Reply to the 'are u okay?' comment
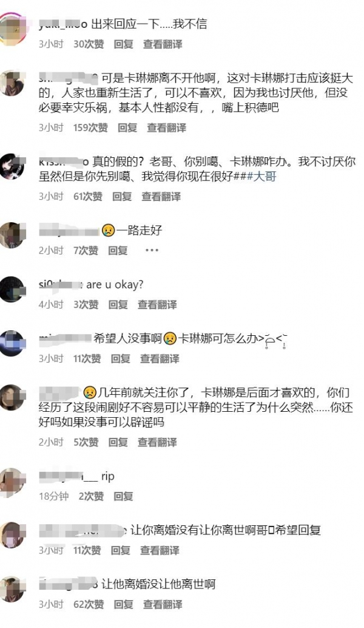The height and width of the screenshot is (628, 364). click(x=118, y=305)
